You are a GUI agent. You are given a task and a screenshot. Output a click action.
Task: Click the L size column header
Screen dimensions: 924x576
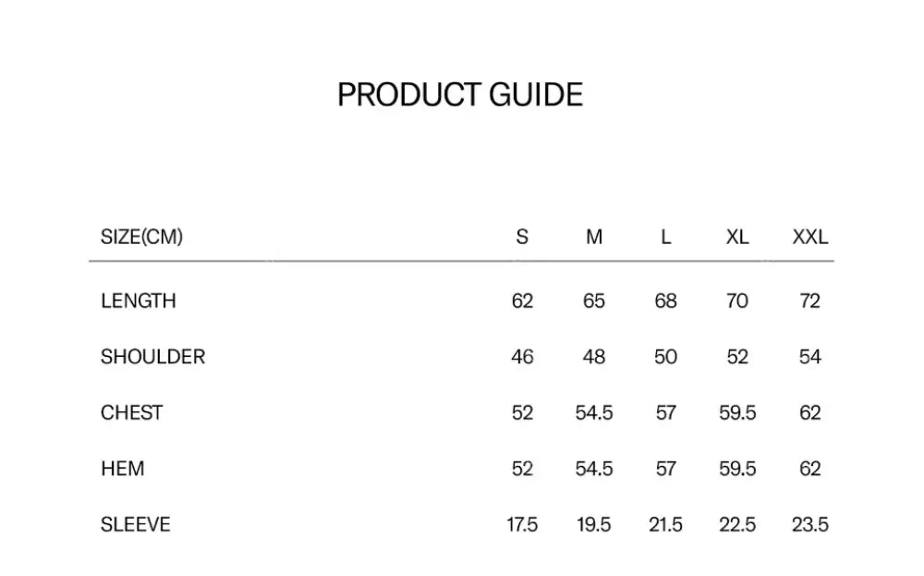pyautogui.click(x=665, y=238)
